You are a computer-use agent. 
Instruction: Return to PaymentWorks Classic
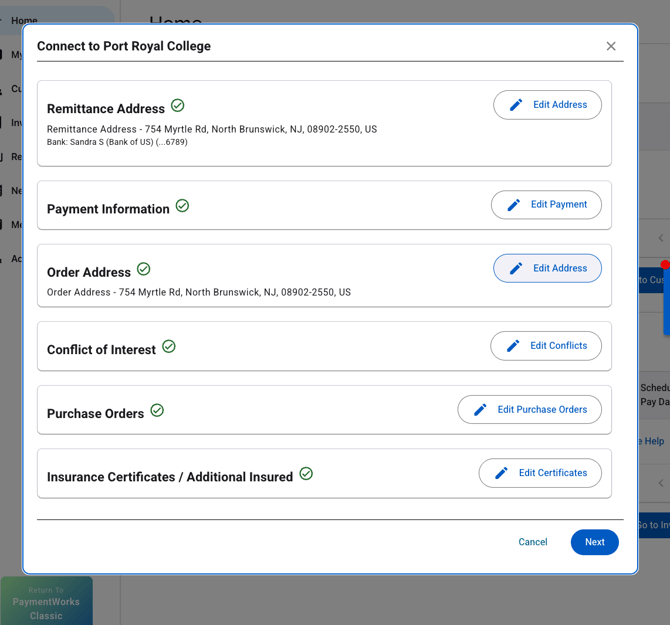point(46,602)
